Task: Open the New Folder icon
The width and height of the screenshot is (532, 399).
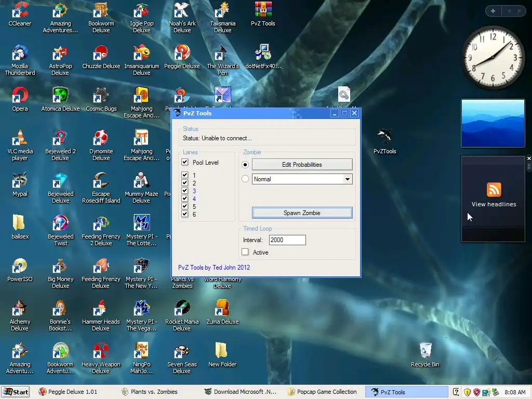Action: [222, 355]
